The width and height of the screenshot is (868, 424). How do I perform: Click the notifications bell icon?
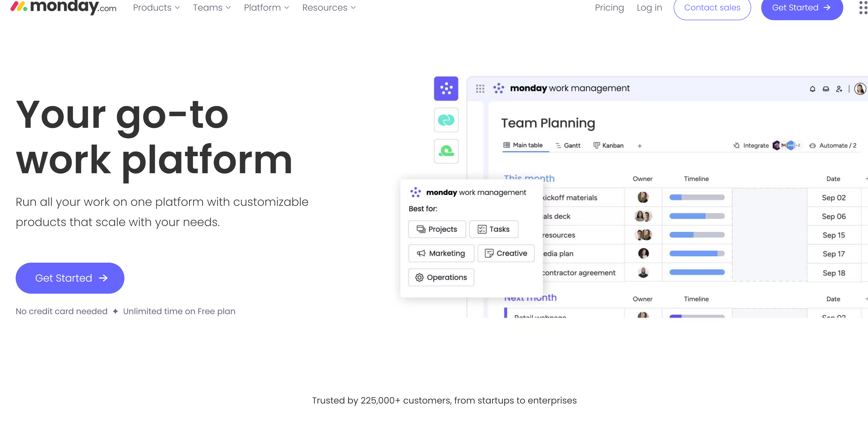(x=812, y=89)
